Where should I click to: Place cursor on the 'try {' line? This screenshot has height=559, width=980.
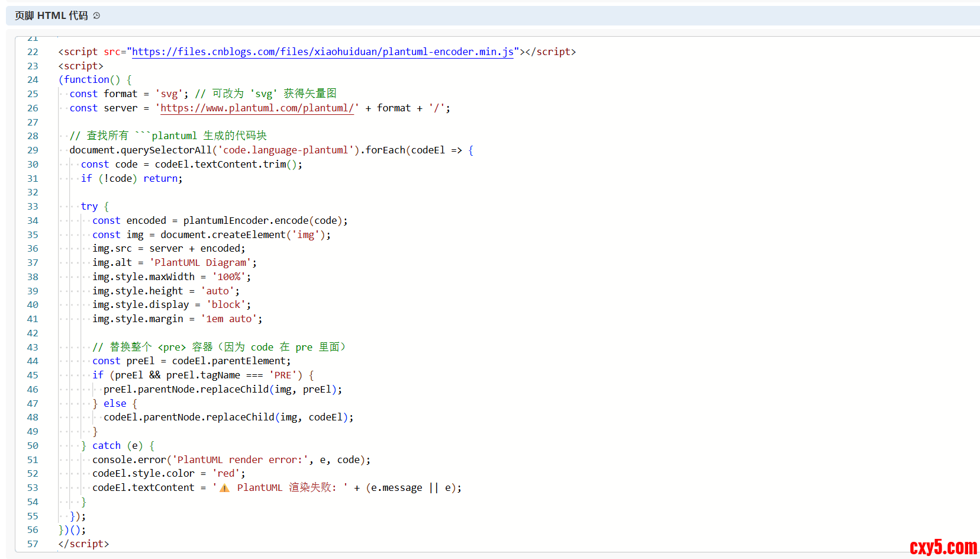click(95, 207)
